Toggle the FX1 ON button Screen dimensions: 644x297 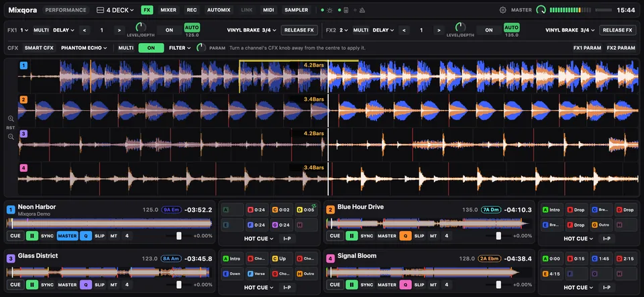170,30
